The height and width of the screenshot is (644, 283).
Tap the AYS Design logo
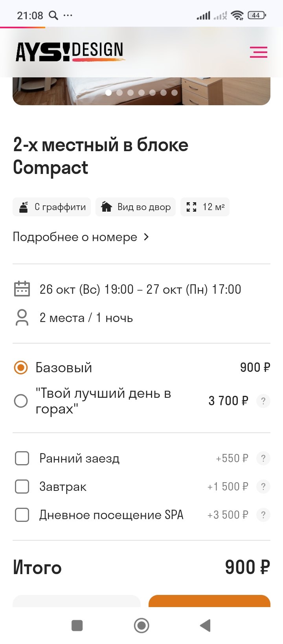click(x=70, y=52)
